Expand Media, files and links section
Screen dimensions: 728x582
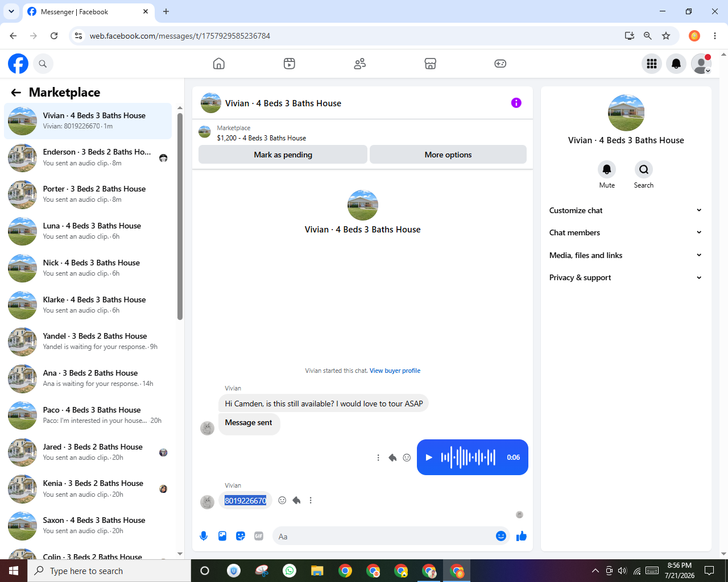tap(626, 255)
